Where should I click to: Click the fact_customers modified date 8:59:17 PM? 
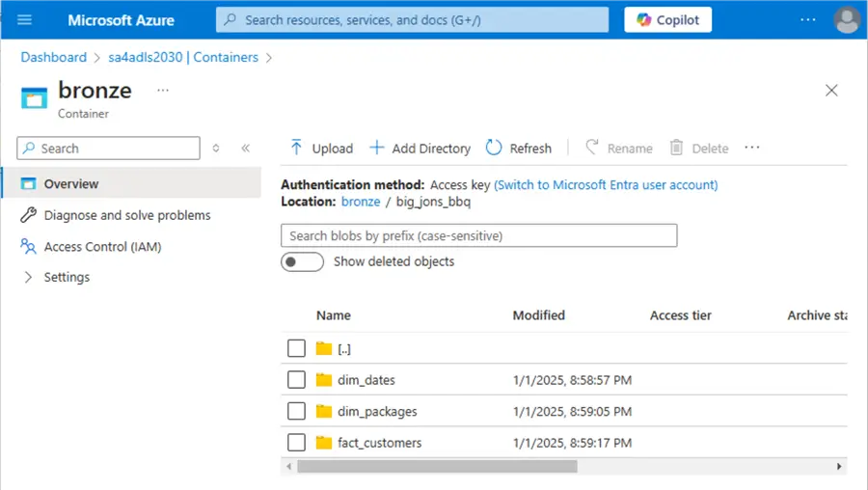pos(572,443)
